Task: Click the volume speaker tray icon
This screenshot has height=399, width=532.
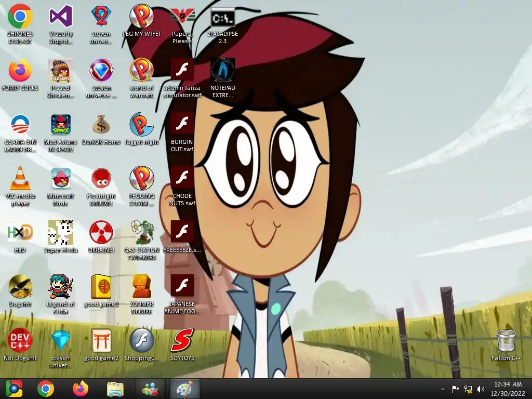Action: click(x=481, y=389)
